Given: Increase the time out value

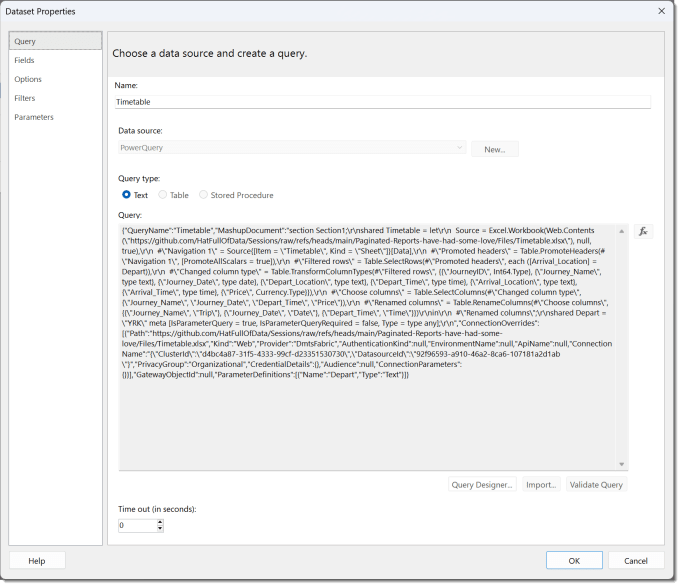Looking at the screenshot, I should point(160,523).
